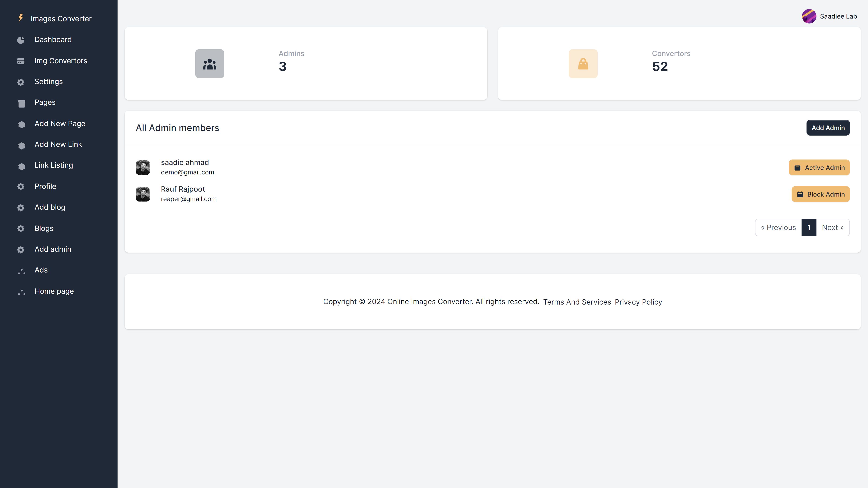Click the Convertors shopping bag icon tile
The image size is (868, 488).
[x=583, y=64]
